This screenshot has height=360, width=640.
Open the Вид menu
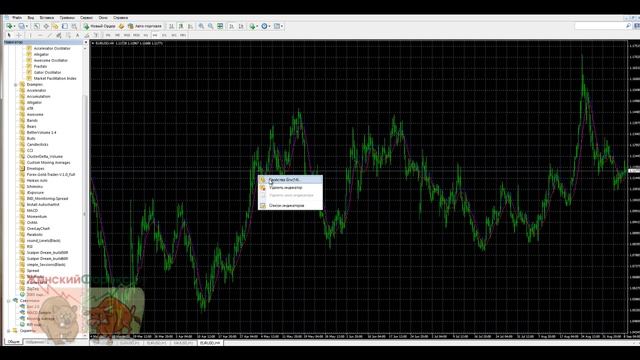31,18
